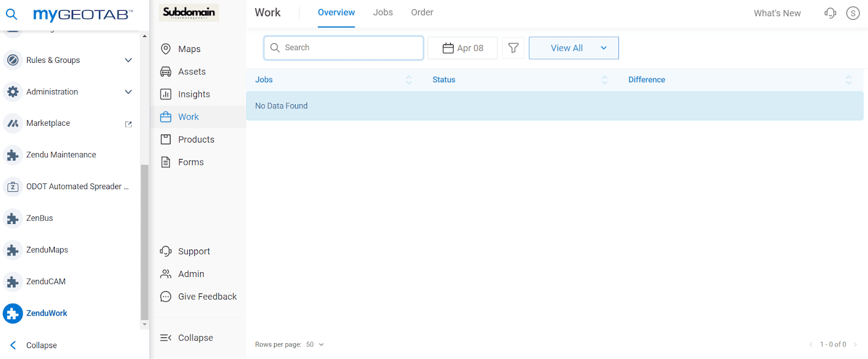Click the scrollbar up arrow
The image size is (868, 359).
(x=144, y=36)
